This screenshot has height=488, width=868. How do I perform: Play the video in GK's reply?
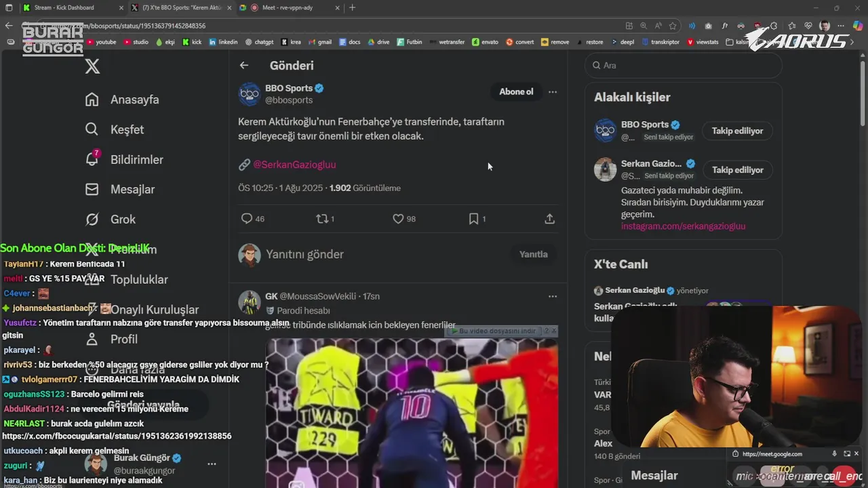click(412, 413)
